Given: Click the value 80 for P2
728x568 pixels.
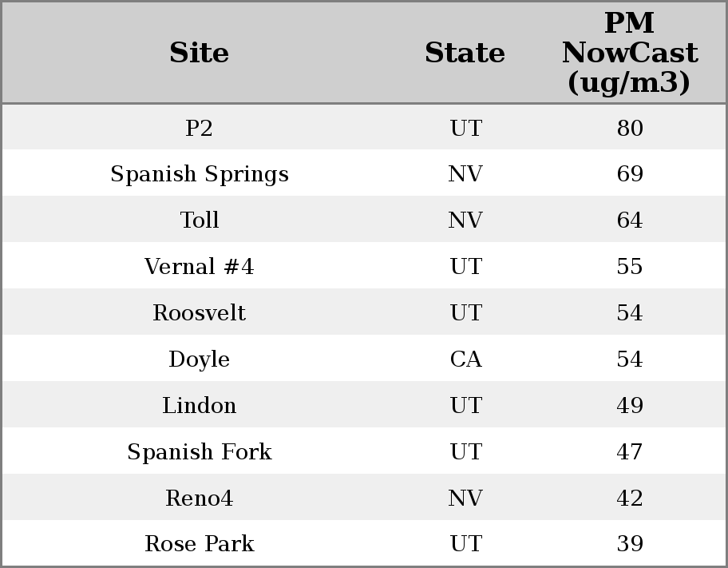Looking at the screenshot, I should [x=630, y=128].
